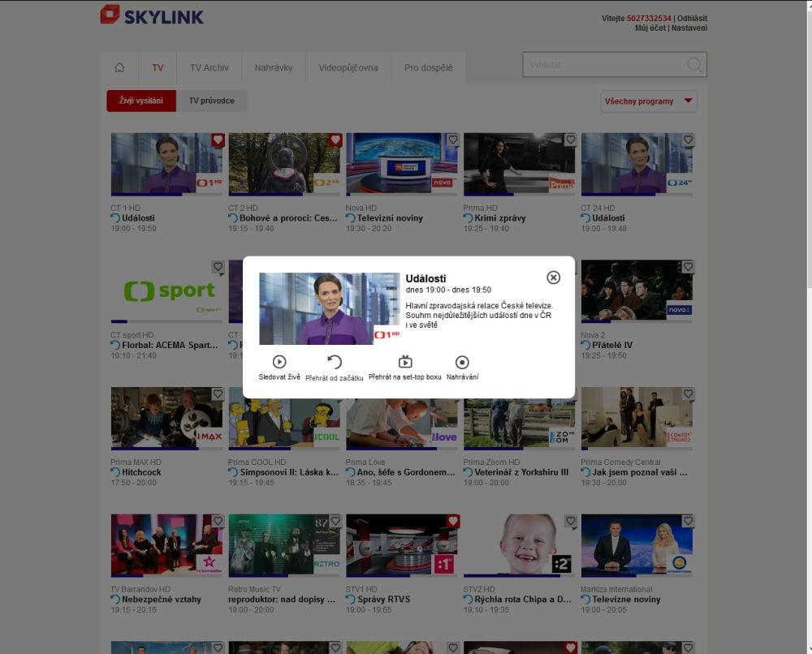Open Nastavení link
812x654 pixels.
(x=689, y=28)
